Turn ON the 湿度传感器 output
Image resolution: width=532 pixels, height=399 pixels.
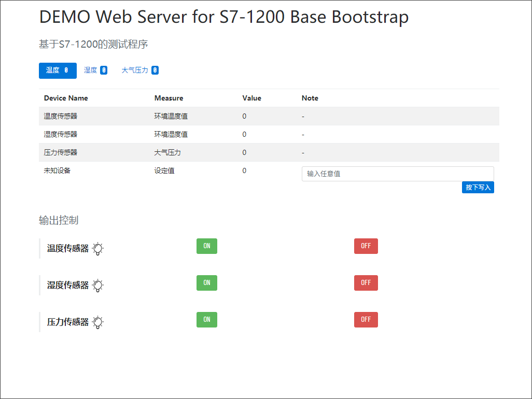tap(206, 283)
